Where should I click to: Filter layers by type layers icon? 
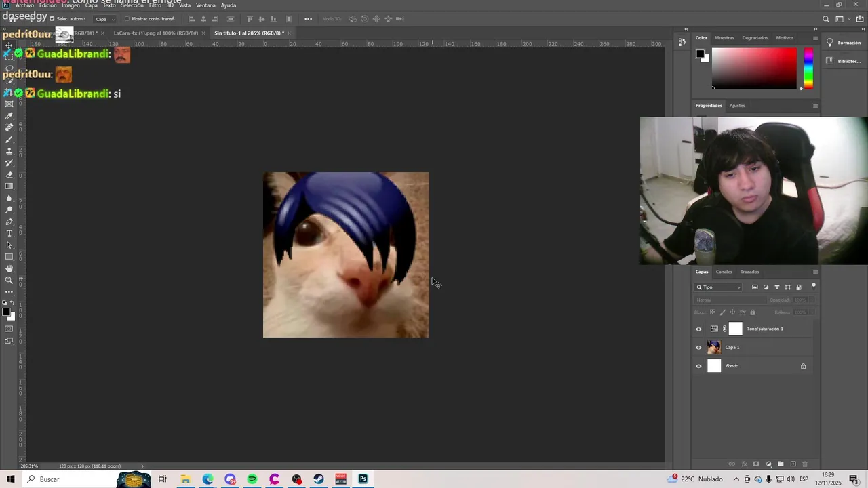click(777, 287)
